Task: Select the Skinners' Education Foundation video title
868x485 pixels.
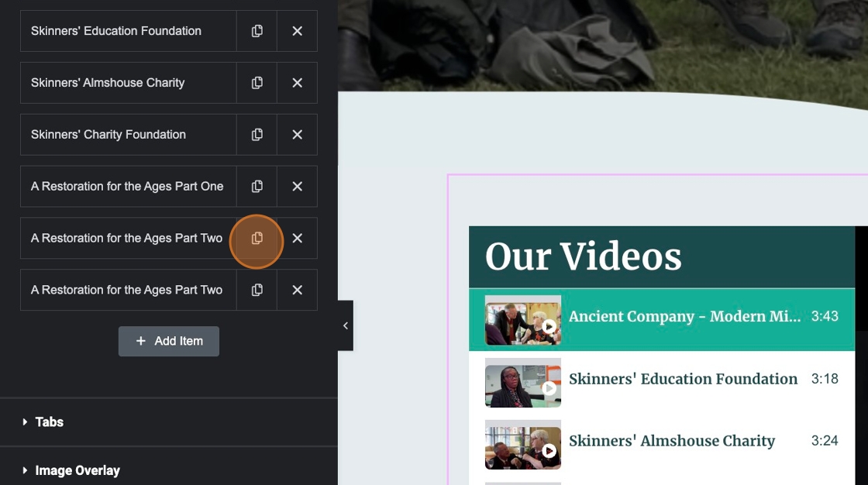Action: coord(683,380)
